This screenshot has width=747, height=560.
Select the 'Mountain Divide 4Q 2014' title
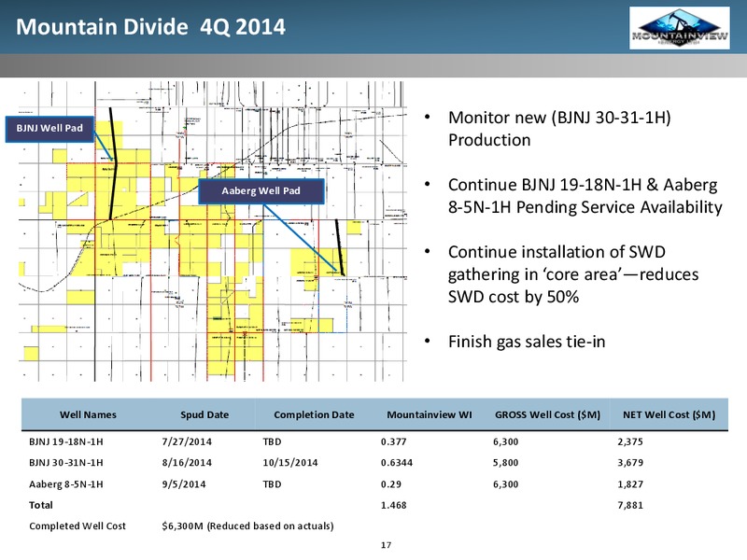point(150,27)
